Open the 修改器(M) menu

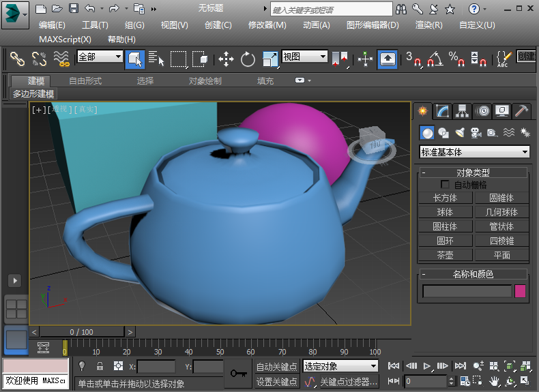[x=267, y=25]
